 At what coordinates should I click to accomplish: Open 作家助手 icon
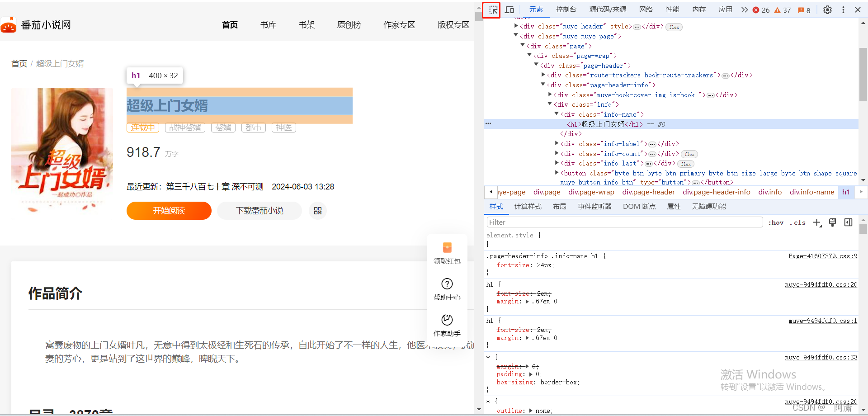click(x=447, y=320)
